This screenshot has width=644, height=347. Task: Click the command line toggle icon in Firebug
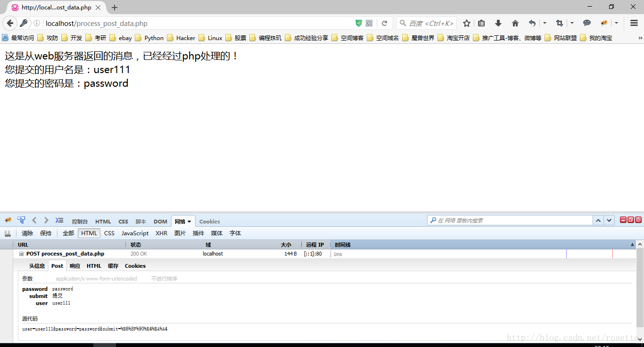click(x=59, y=220)
